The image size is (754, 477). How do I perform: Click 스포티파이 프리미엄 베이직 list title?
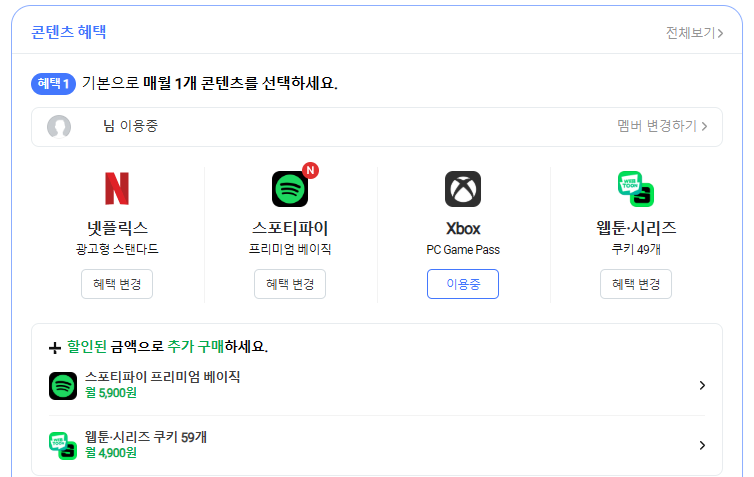click(x=163, y=377)
